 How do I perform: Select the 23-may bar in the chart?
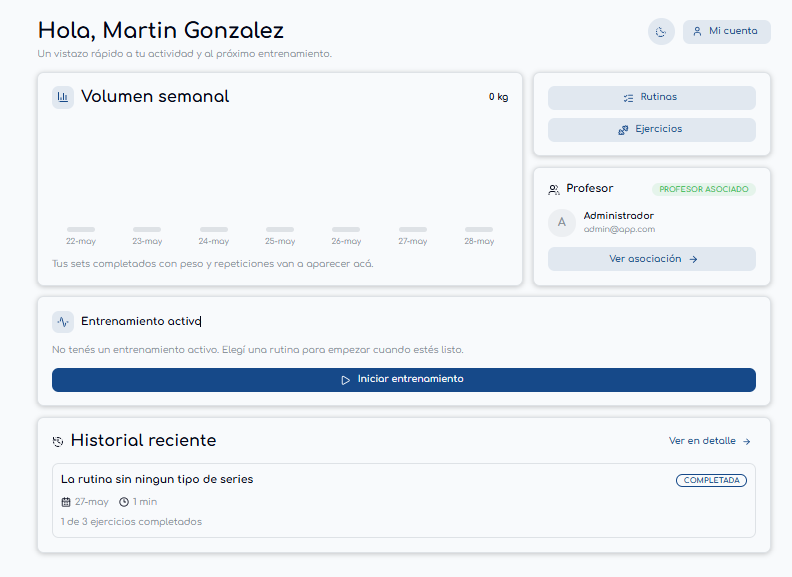tap(147, 229)
